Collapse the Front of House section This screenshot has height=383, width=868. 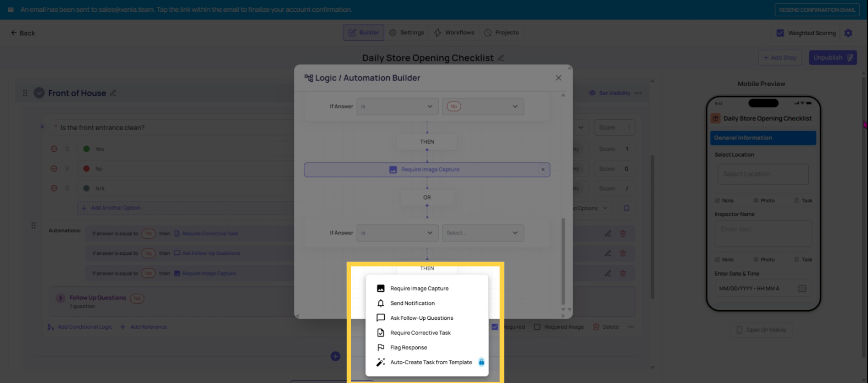(39, 93)
